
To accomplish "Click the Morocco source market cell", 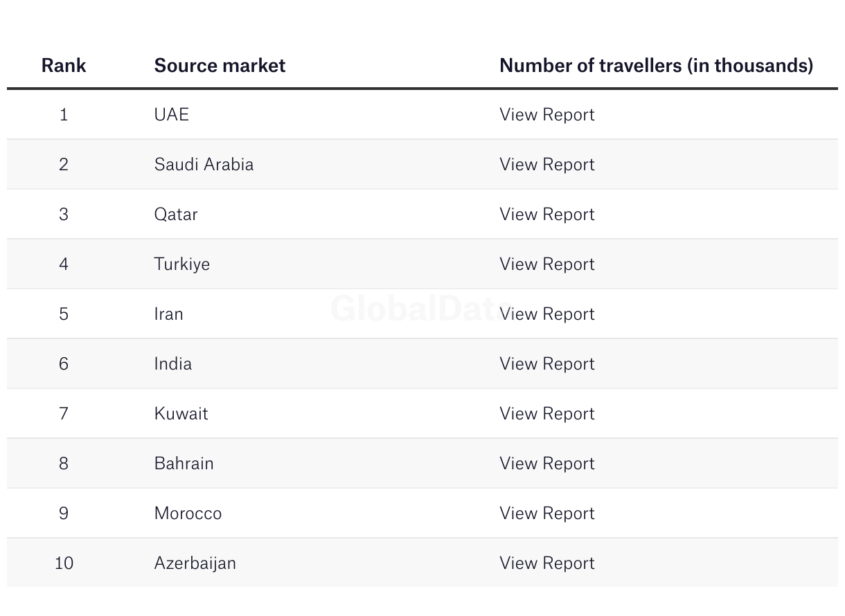I will click(188, 514).
